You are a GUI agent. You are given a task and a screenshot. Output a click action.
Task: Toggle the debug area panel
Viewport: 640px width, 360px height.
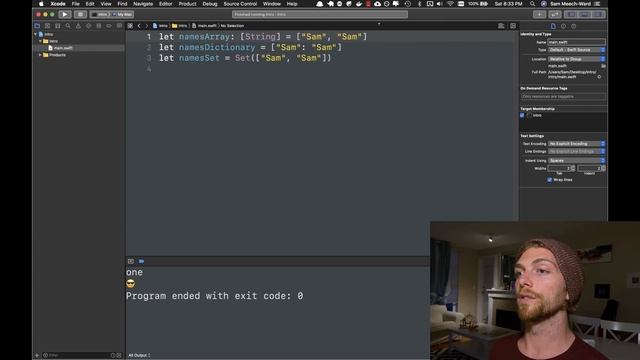click(584, 14)
